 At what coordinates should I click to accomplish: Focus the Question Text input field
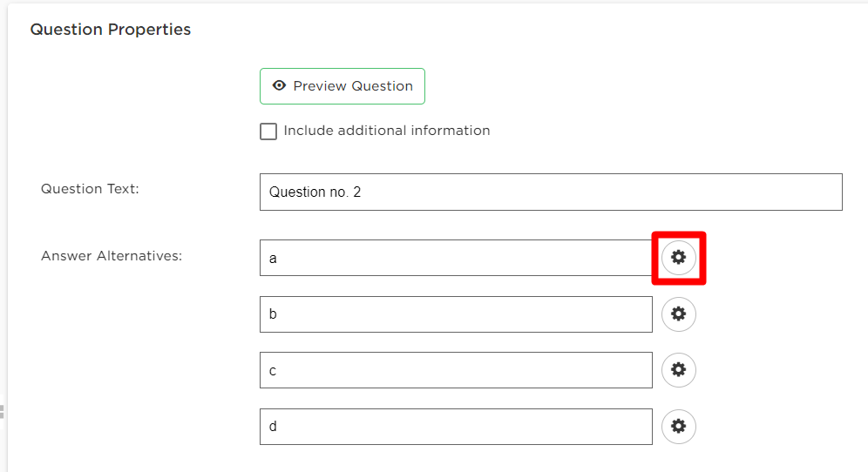click(551, 192)
